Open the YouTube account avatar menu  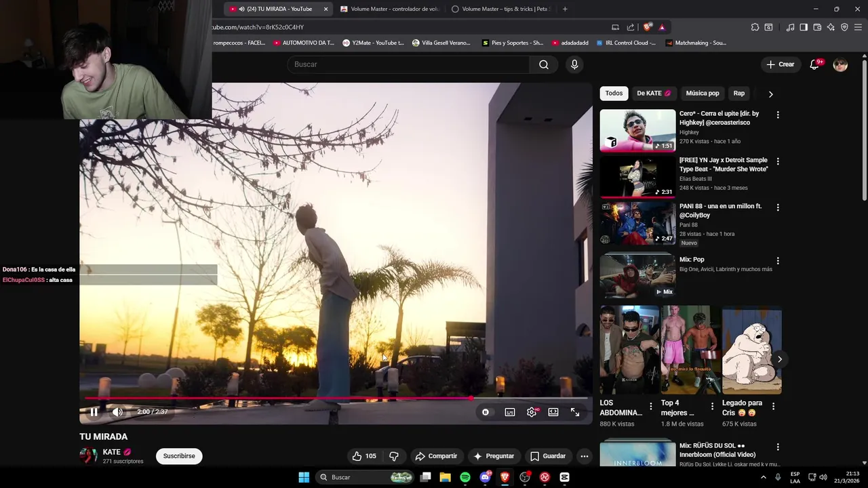840,64
